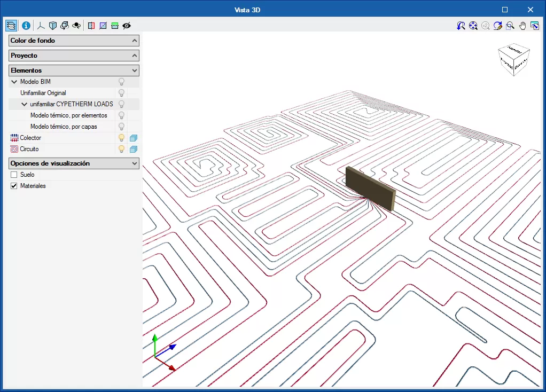
Task: Select the Unifamiliar Original item
Action: (x=43, y=93)
